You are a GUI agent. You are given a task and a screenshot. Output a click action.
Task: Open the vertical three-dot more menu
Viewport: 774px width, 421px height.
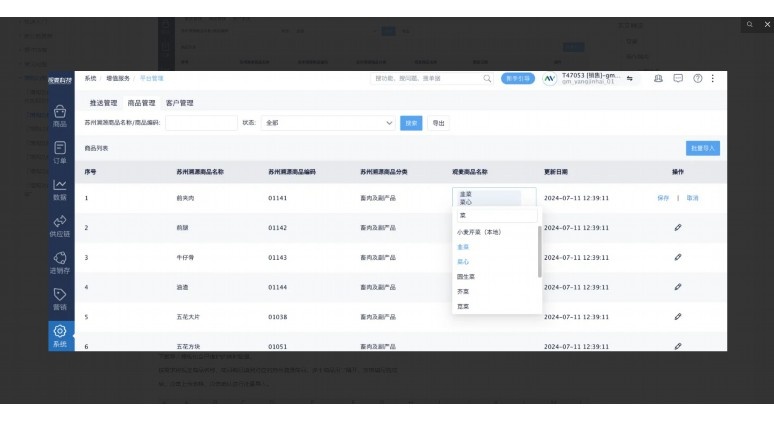point(712,78)
